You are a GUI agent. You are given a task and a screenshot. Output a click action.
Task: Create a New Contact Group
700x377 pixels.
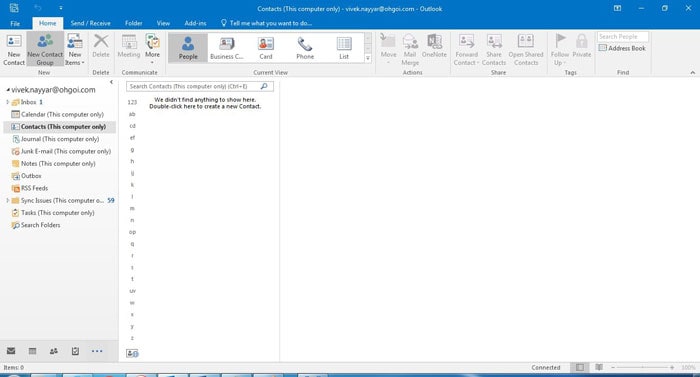pos(45,49)
